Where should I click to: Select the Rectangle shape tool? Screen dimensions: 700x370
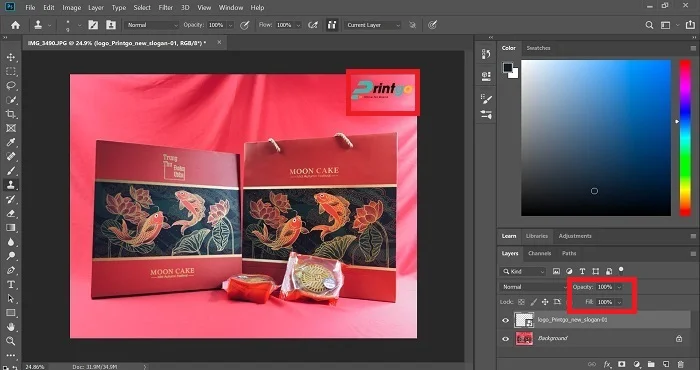pos(11,313)
